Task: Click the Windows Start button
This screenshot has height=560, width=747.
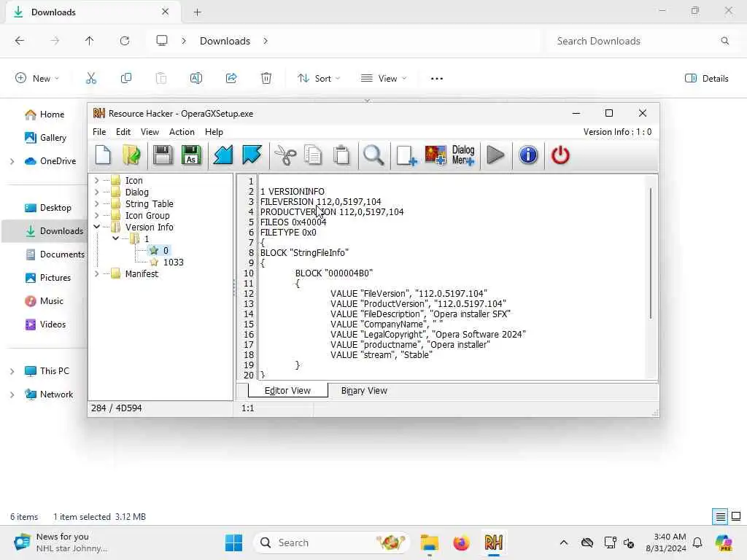Action: point(234,542)
